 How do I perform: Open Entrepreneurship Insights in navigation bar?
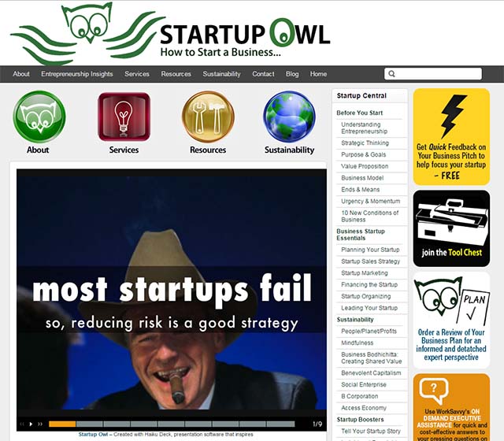coord(77,74)
